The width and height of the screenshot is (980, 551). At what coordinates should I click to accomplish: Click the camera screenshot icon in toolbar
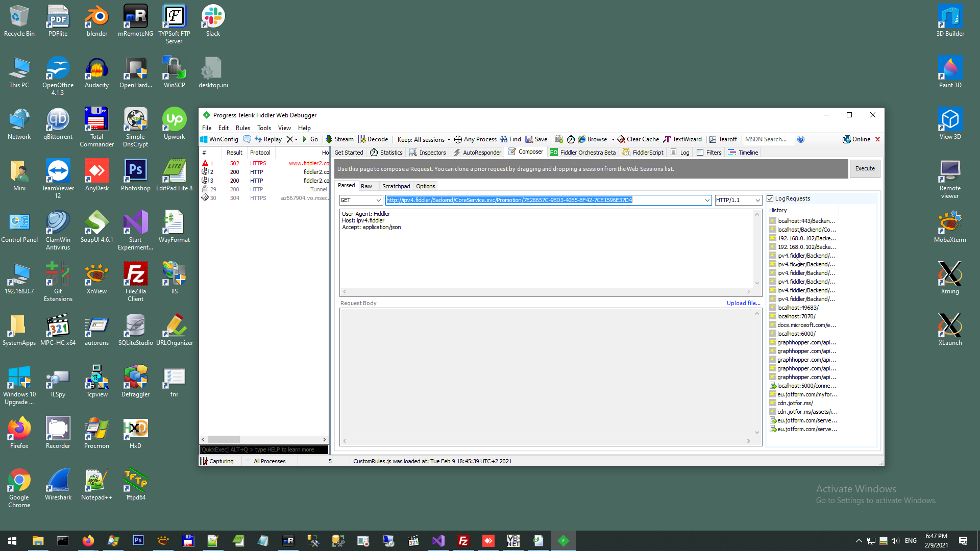[559, 139]
